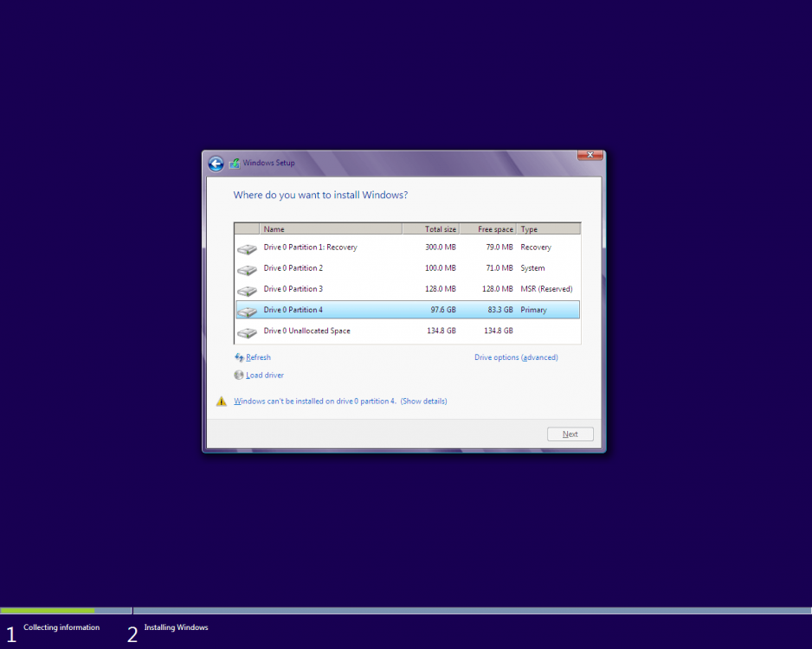The width and height of the screenshot is (812, 649).
Task: Click drive icon beside Drive 0 Partition 2
Action: point(247,270)
